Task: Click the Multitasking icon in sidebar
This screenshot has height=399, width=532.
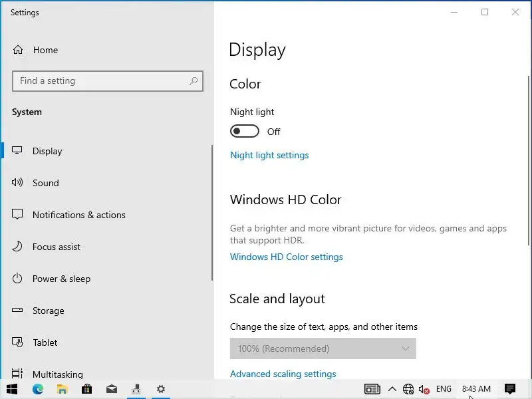Action: (17, 374)
